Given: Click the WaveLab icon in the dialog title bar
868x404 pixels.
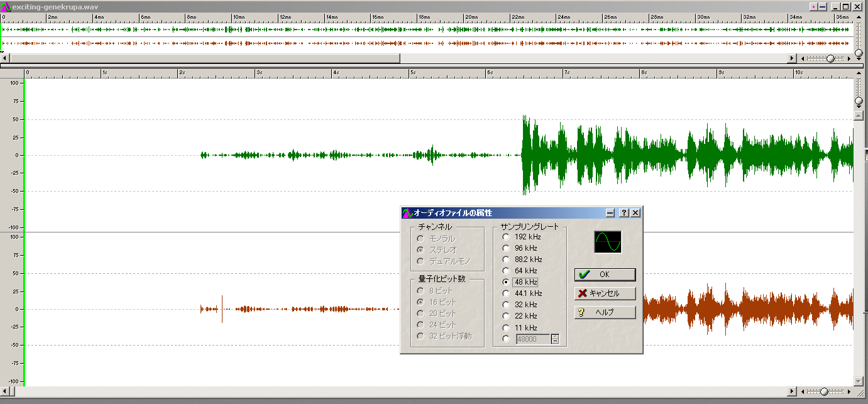Looking at the screenshot, I should pos(407,213).
